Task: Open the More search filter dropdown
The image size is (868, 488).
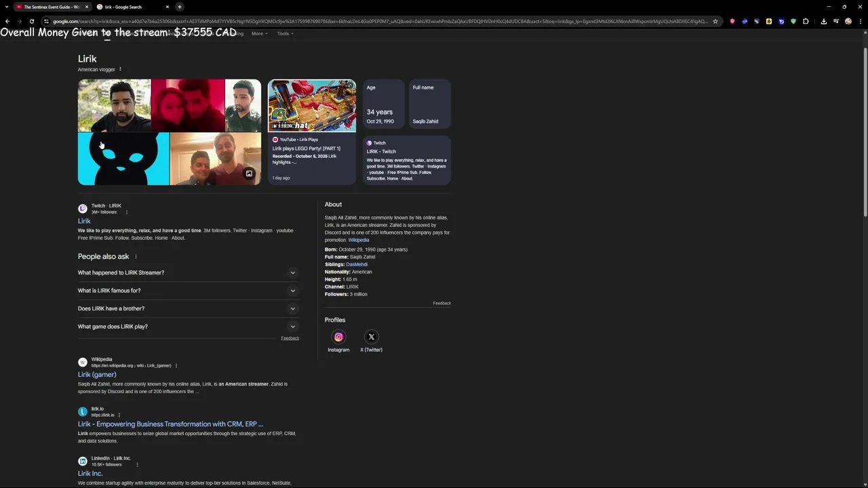Action: (x=259, y=33)
